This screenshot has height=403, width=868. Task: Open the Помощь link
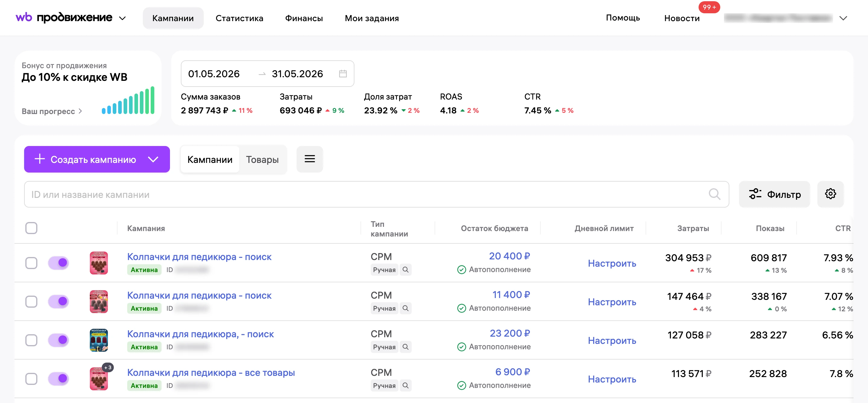pyautogui.click(x=623, y=17)
